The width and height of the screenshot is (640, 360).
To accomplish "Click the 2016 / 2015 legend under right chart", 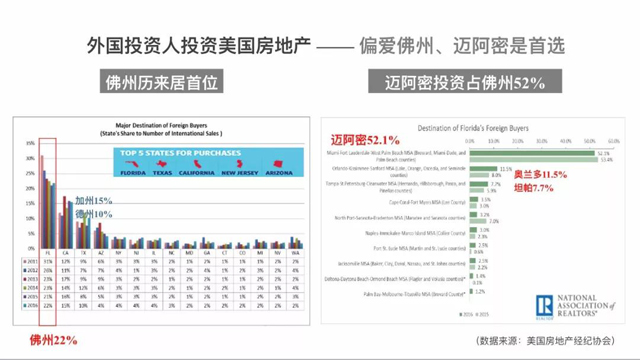I will click(x=474, y=314).
